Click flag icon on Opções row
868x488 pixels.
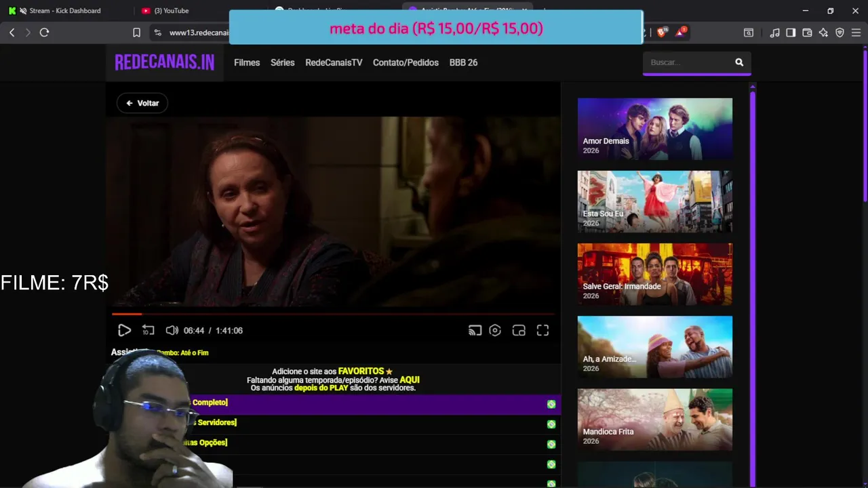[x=551, y=445]
